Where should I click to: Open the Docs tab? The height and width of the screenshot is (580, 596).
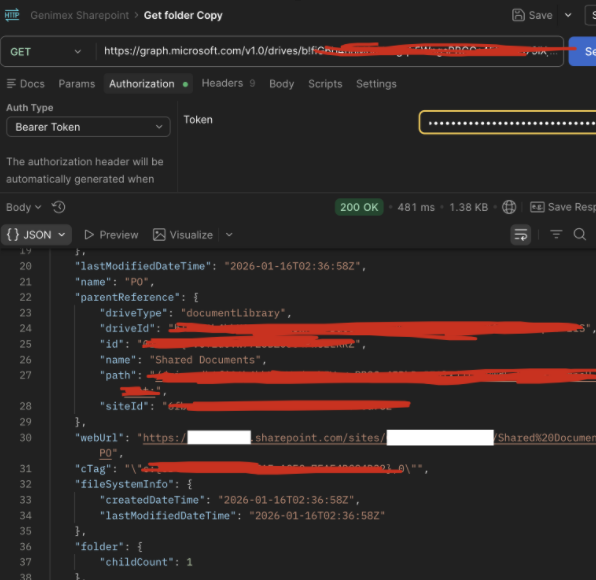point(25,84)
